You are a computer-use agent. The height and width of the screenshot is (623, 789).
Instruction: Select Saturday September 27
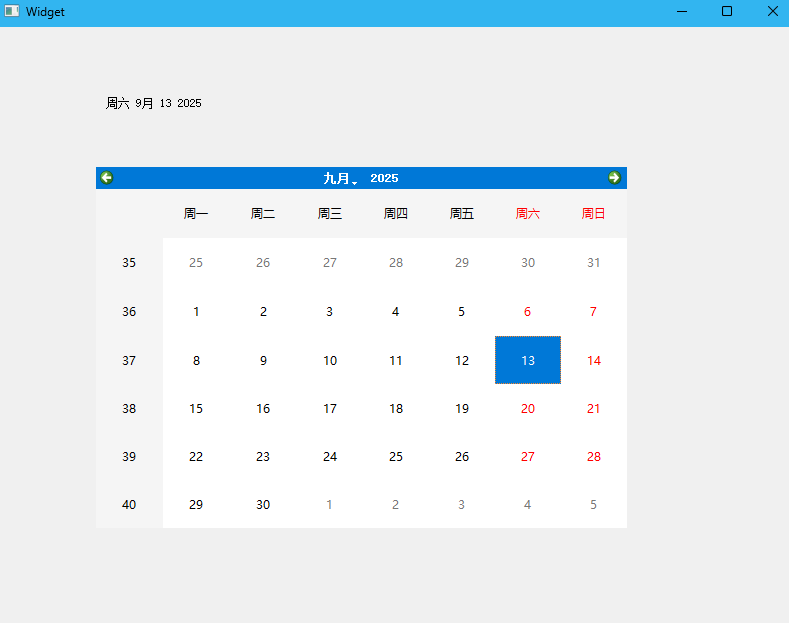pos(528,456)
